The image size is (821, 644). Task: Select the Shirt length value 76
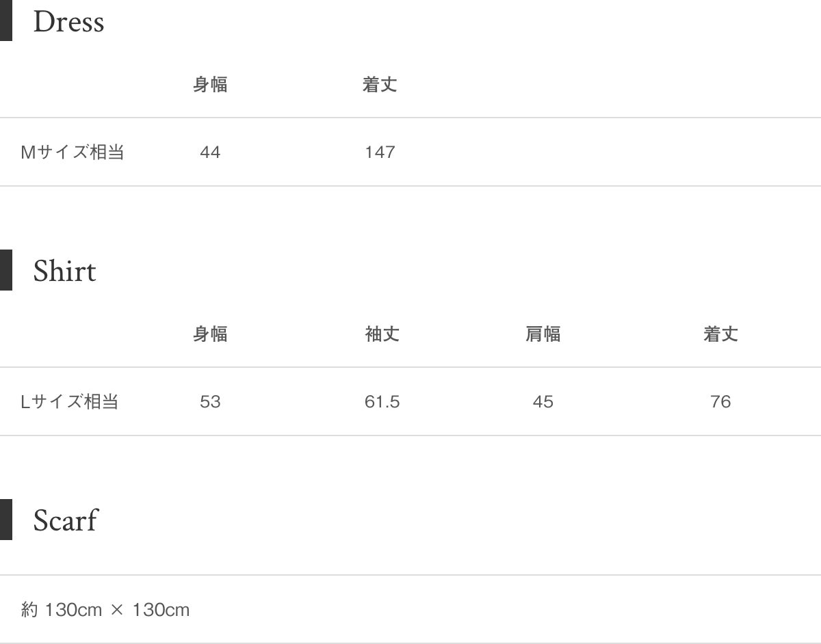point(720,401)
